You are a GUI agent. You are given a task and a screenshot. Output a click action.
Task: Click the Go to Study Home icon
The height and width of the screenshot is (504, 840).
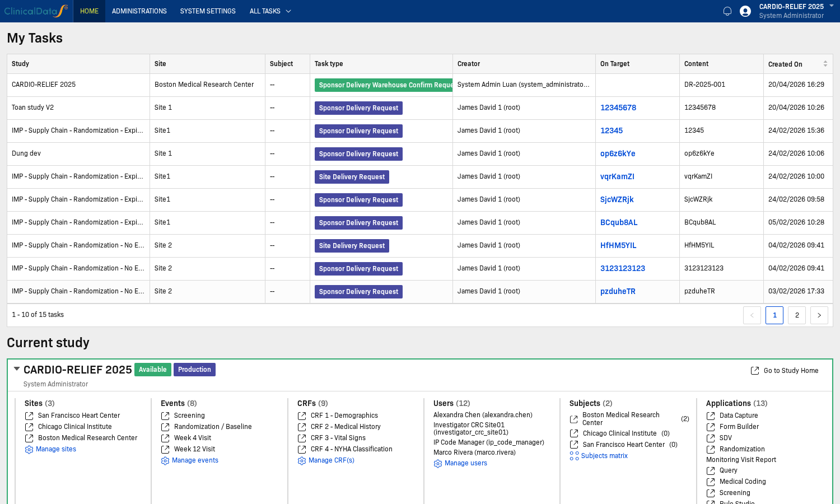(755, 371)
